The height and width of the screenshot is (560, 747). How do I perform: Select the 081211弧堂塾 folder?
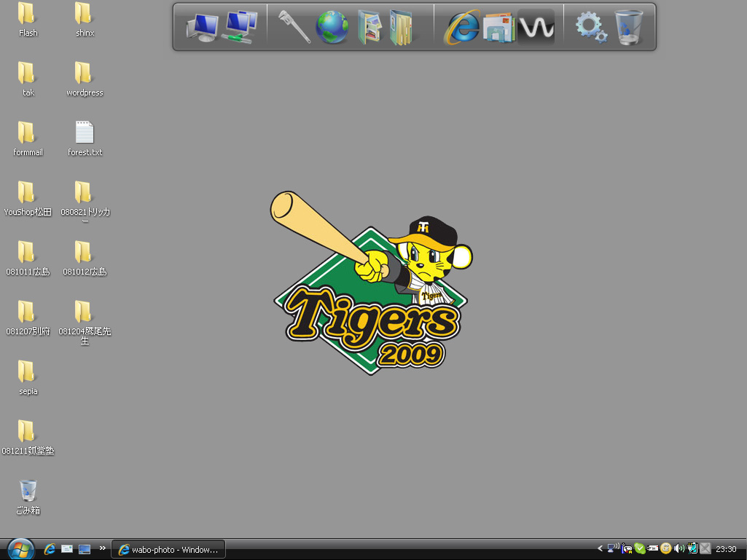pyautogui.click(x=28, y=438)
